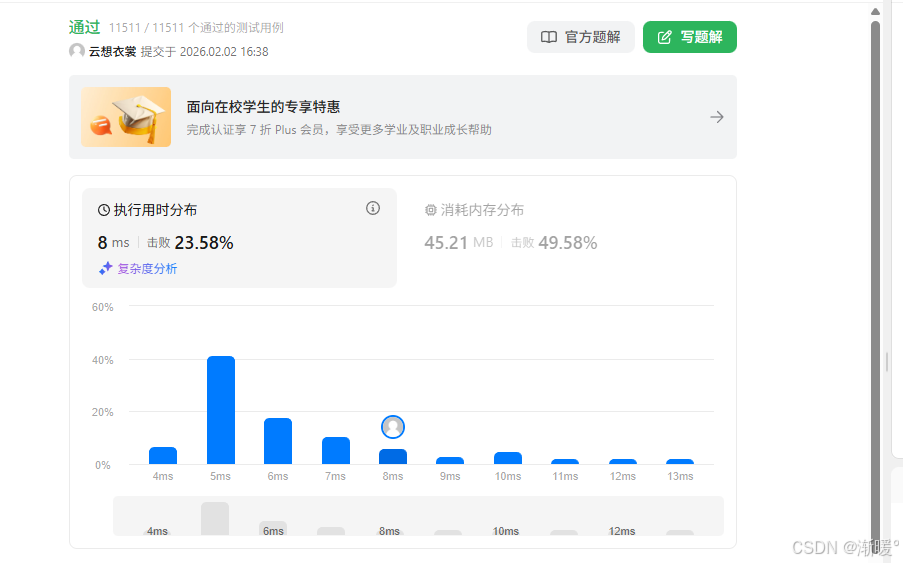Click the 6ms label in overview slider
903x563 pixels.
(x=273, y=531)
